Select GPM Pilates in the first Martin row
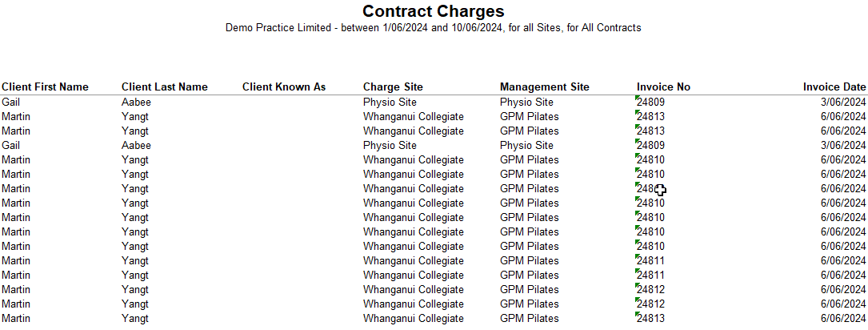The width and height of the screenshot is (868, 330). 530,116
